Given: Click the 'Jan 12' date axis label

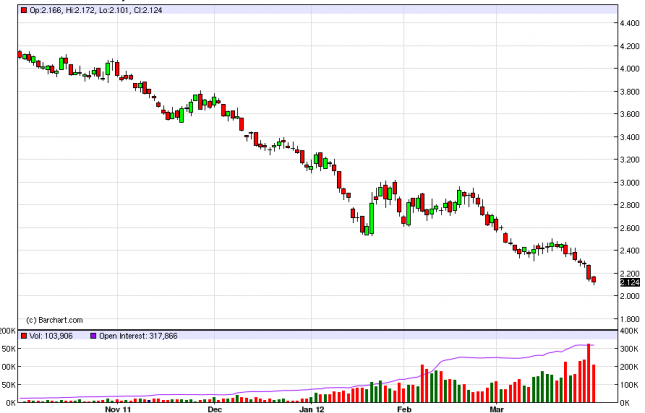Looking at the screenshot, I should (311, 409).
